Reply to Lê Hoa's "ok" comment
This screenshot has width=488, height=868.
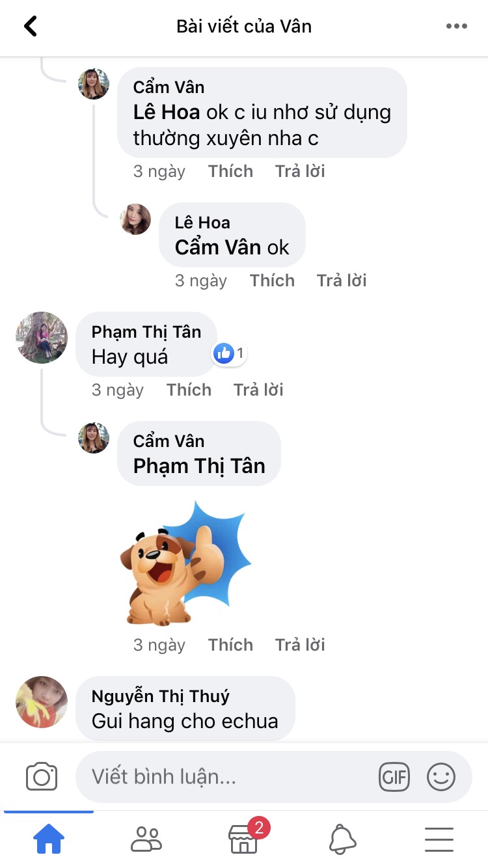tap(342, 280)
